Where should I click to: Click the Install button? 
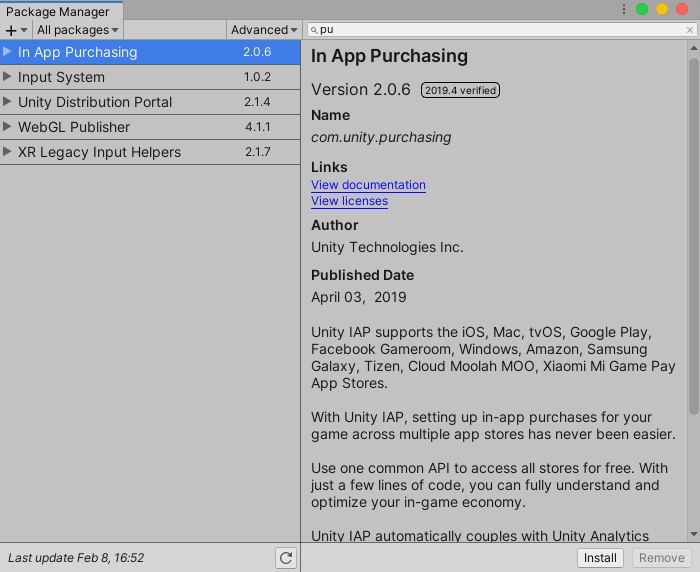coord(600,558)
